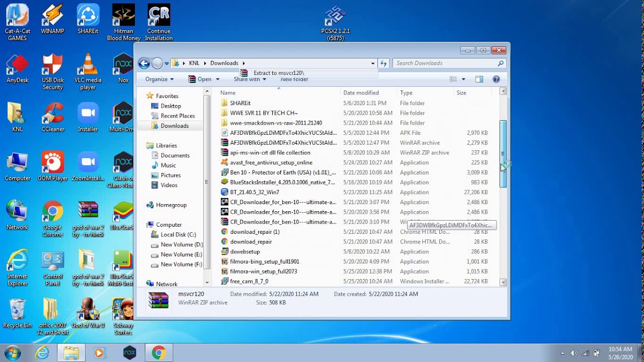The height and width of the screenshot is (362, 644).
Task: Open the change view dropdown arrow
Action: tap(463, 79)
